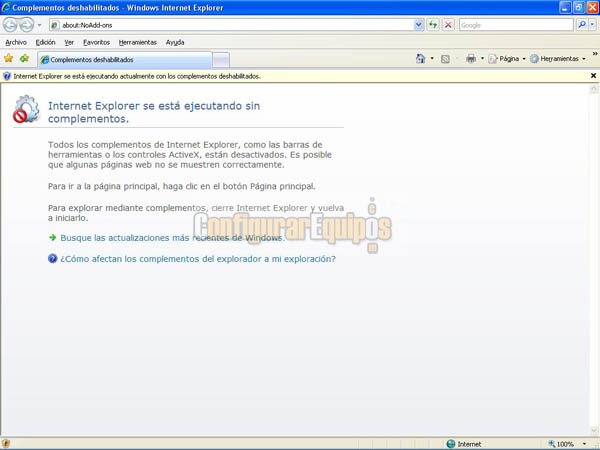Open the search provider options dropdown
The image size is (600, 450).
pos(592,25)
